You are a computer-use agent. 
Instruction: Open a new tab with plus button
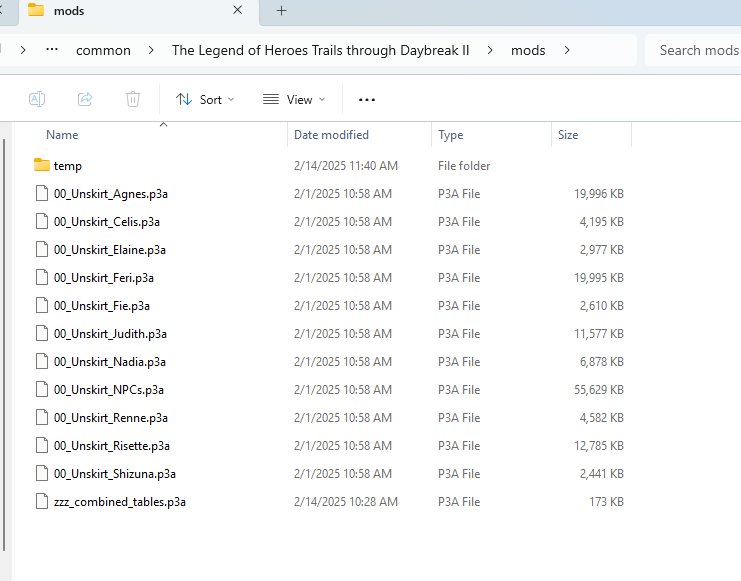(282, 11)
